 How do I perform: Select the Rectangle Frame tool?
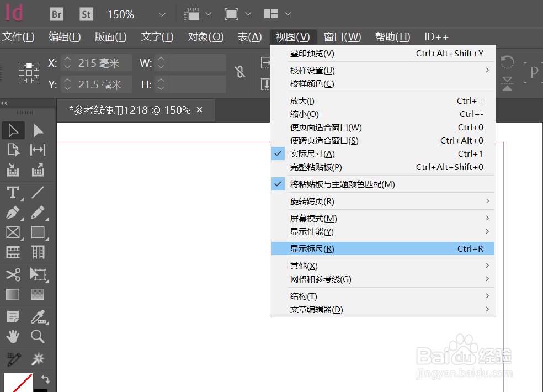[x=13, y=232]
